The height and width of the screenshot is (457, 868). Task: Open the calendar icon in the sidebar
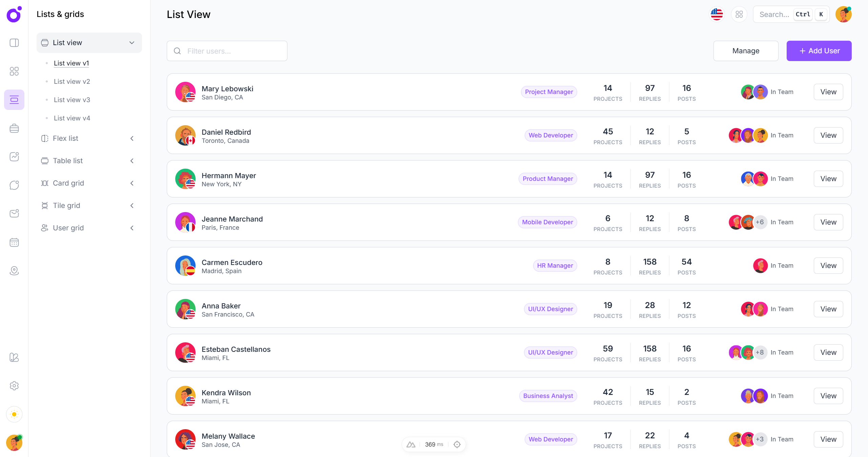(x=14, y=242)
